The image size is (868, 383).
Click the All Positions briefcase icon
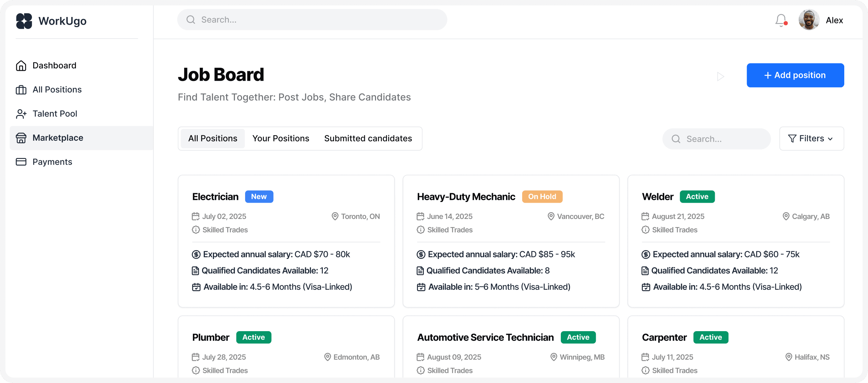click(21, 90)
